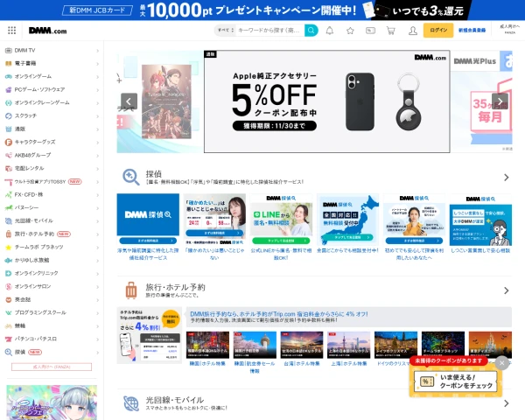Open the account user icon
525x420 pixels.
coord(413,31)
